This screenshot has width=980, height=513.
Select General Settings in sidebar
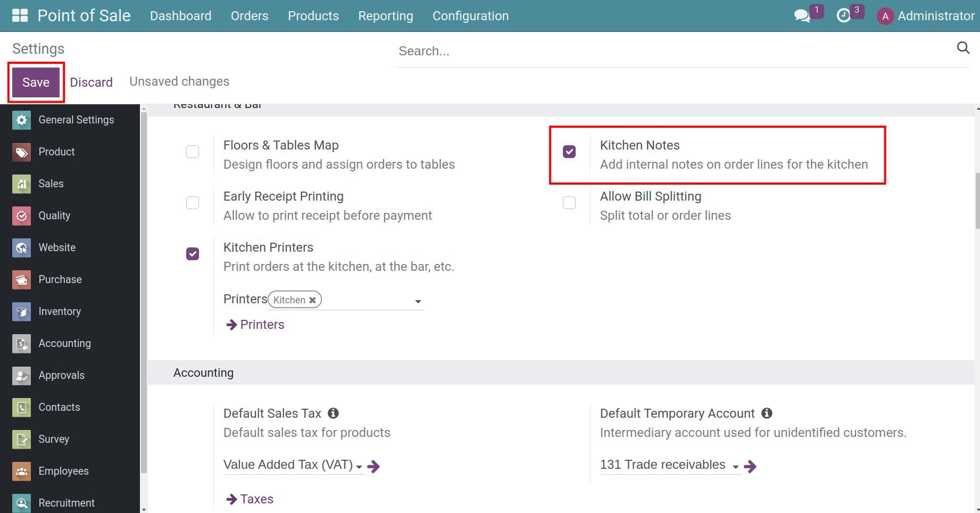[70, 120]
